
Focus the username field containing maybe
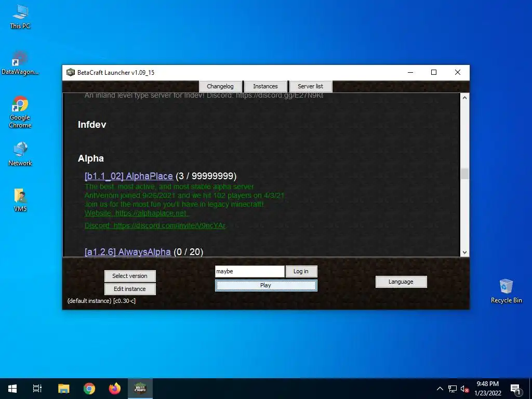click(250, 271)
